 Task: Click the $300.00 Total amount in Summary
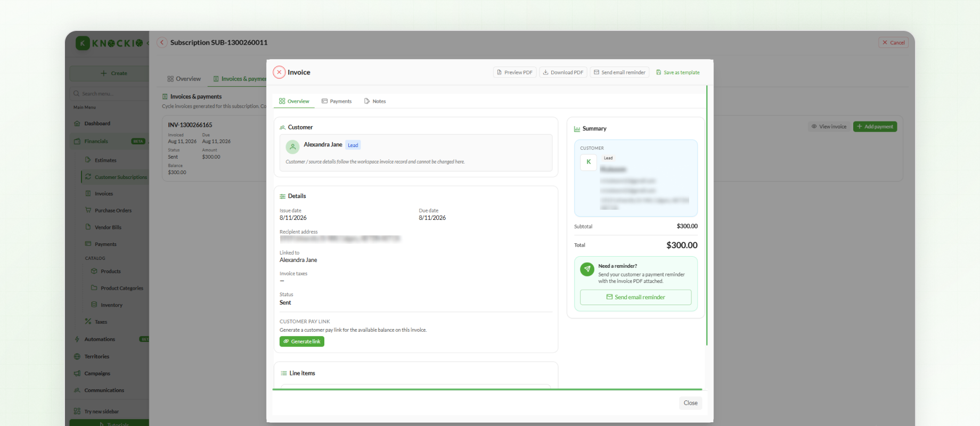click(682, 245)
